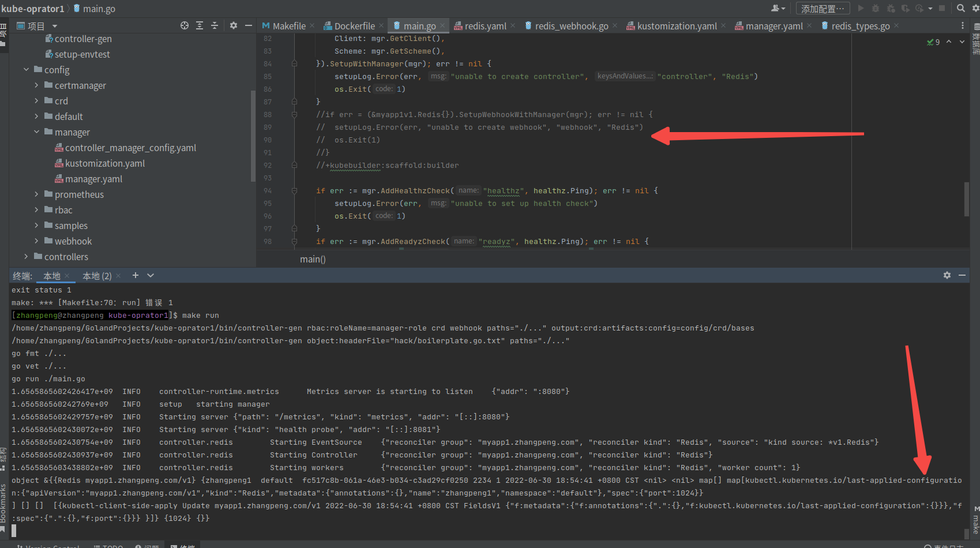This screenshot has width=980, height=548.
Task: Expand the certmanager folder
Action: (x=36, y=85)
